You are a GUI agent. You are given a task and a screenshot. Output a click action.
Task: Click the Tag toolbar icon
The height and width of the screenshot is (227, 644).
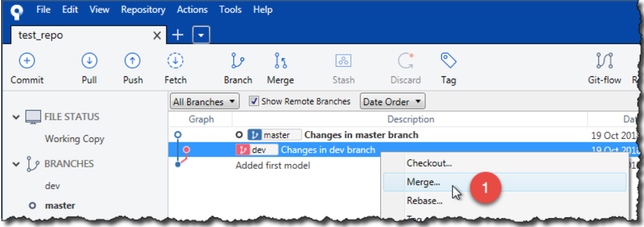tap(449, 61)
